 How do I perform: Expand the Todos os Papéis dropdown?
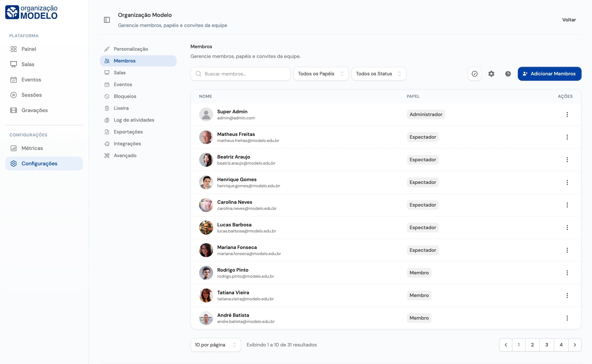click(x=321, y=74)
